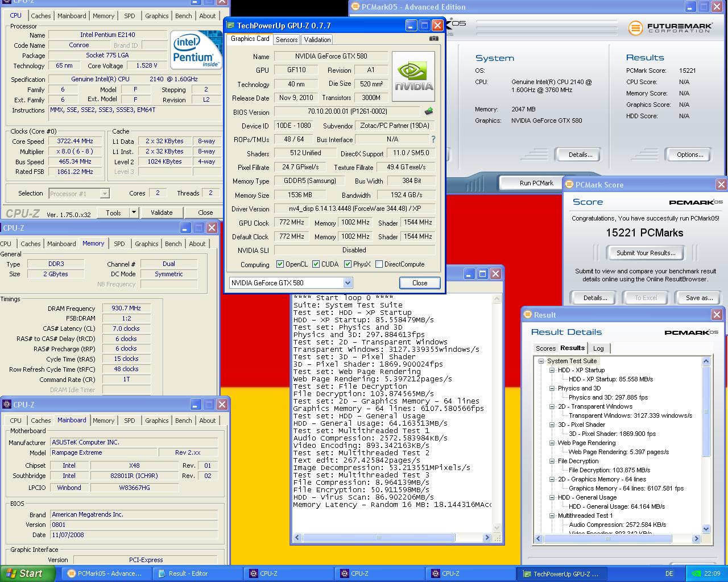This screenshot has width=728, height=582.
Task: Close the PCMark Score window
Action: pyautogui.click(x=721, y=185)
